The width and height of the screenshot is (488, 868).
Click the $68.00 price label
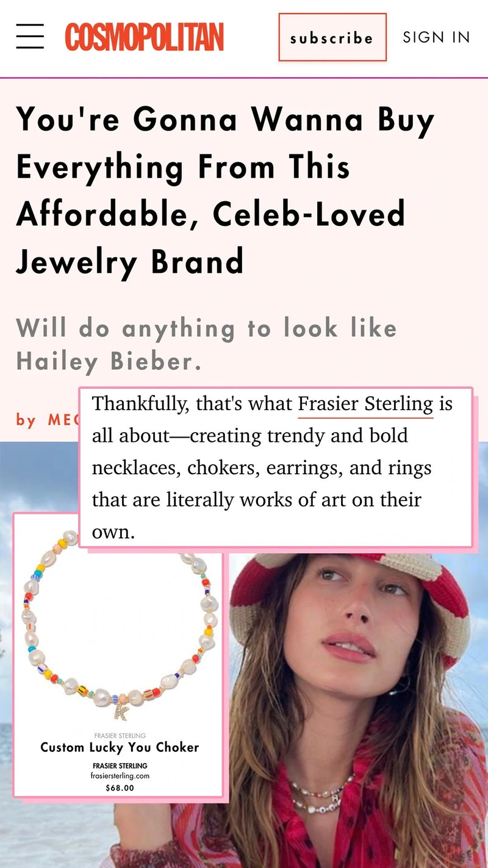(120, 789)
